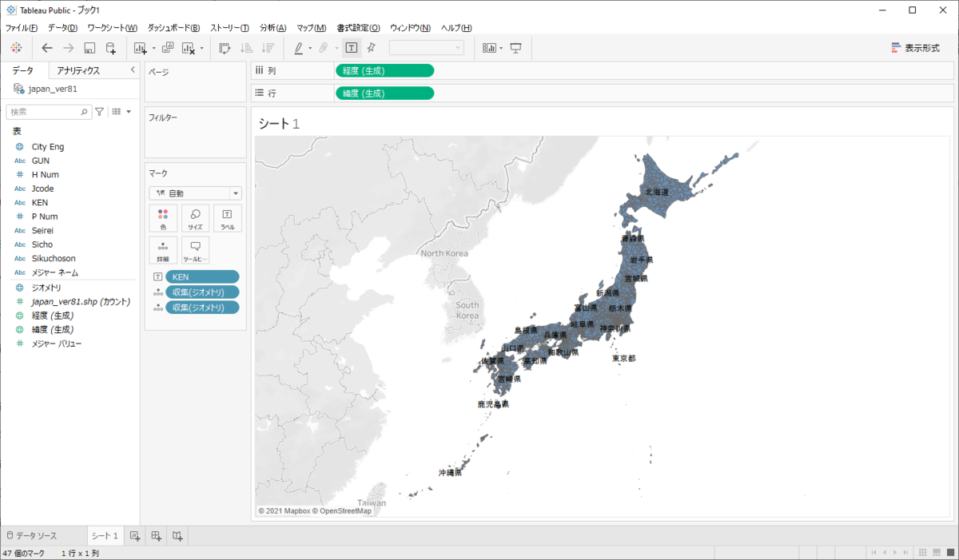Open the ワークシート(W) menu
Viewport: 959px width, 560px height.
(112, 28)
